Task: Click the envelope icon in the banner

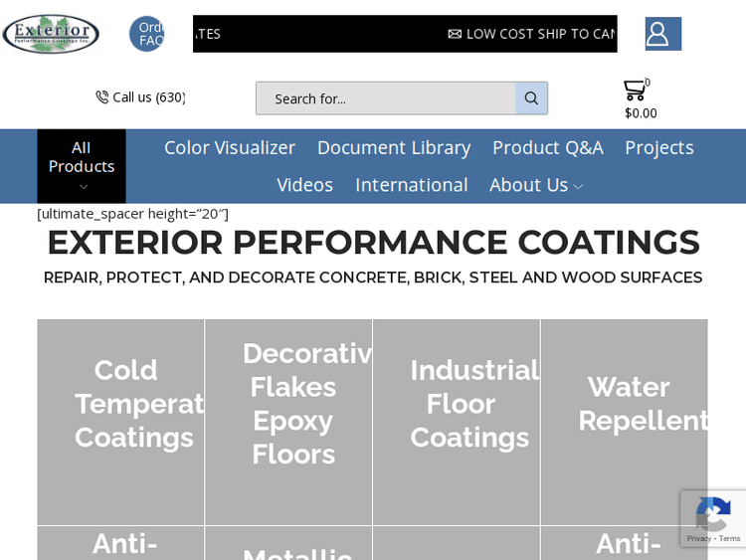Action: point(455,34)
